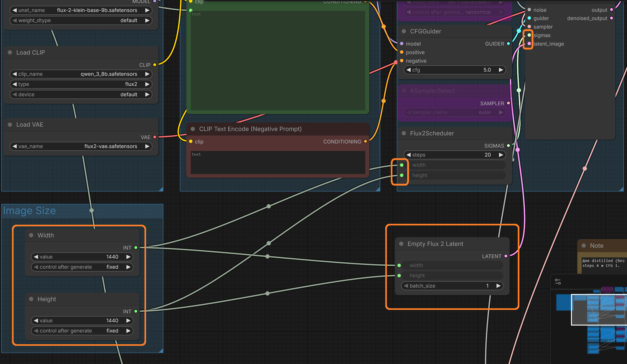Click the Image Size group title
The height and width of the screenshot is (364, 627).
click(29, 211)
